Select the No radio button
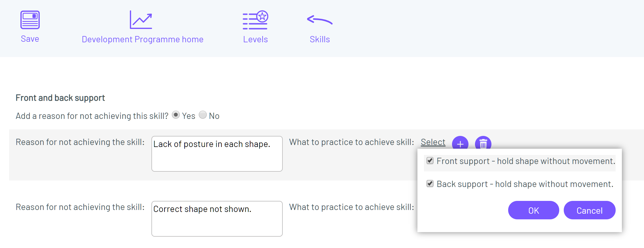The image size is (644, 248). (203, 115)
